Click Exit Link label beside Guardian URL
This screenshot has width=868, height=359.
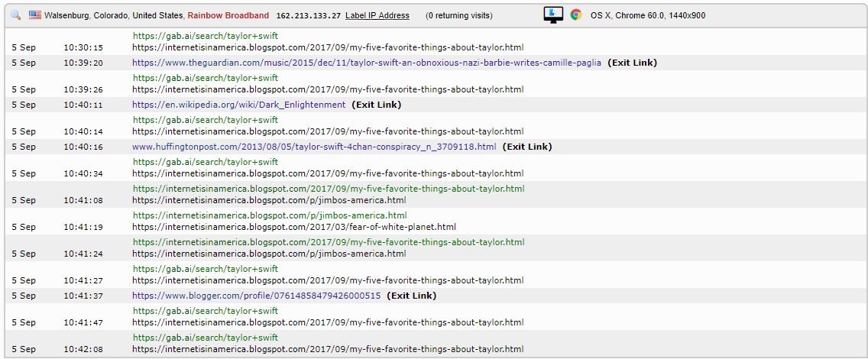click(x=632, y=63)
